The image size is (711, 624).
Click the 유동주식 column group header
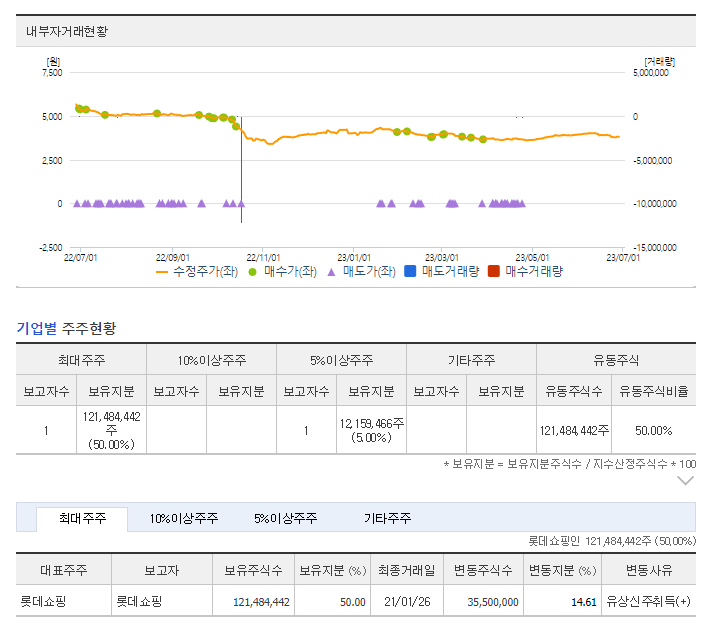pos(616,360)
